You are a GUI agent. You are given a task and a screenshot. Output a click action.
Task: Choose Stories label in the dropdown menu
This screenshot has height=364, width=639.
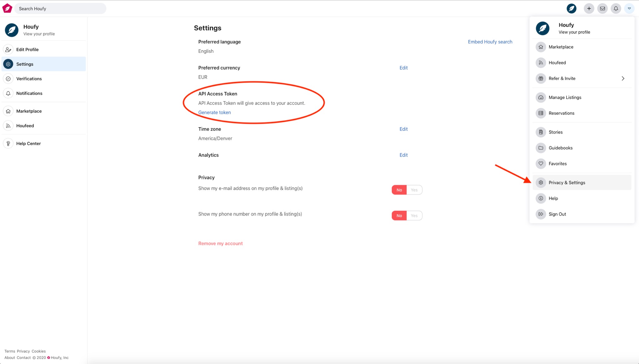pyautogui.click(x=556, y=132)
